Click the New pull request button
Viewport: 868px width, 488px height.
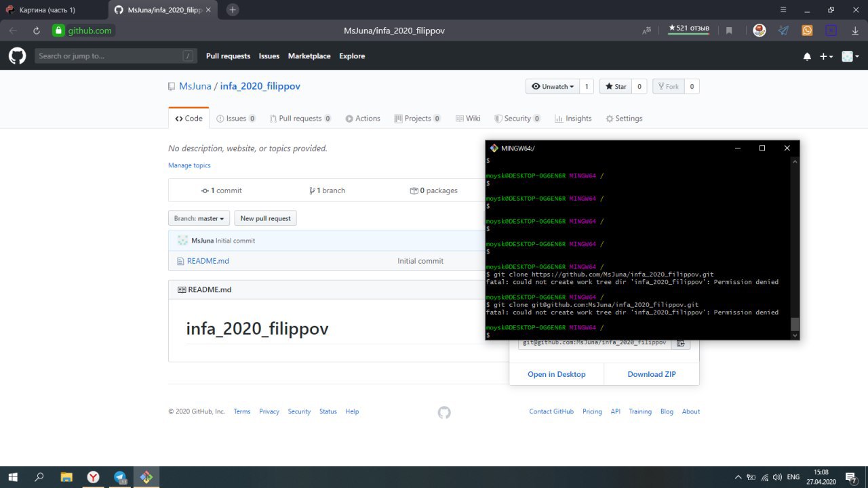(266, 218)
